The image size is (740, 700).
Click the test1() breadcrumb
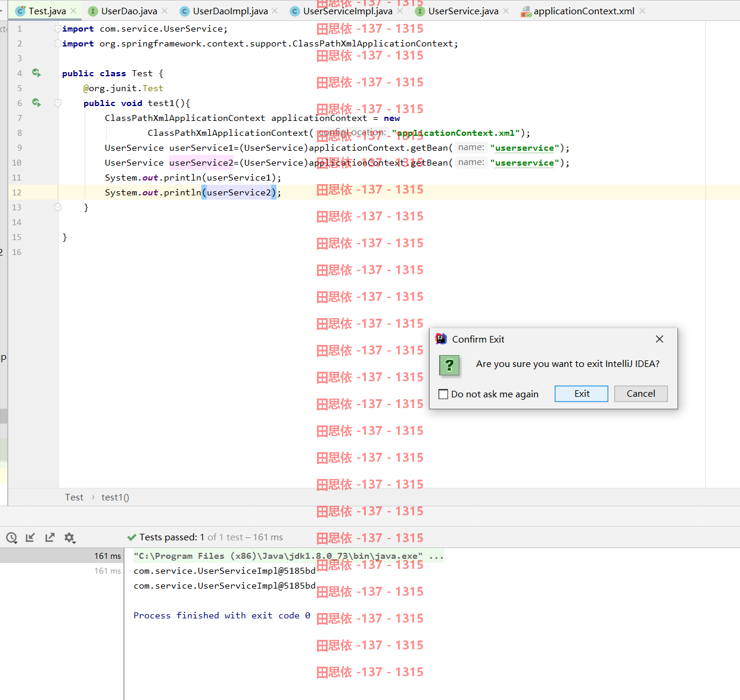point(115,497)
